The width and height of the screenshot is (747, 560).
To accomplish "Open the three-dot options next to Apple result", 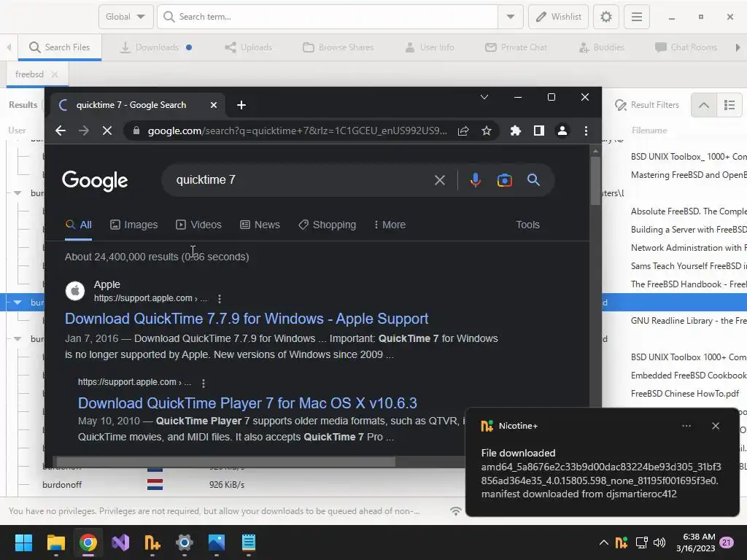I will pyautogui.click(x=219, y=298).
